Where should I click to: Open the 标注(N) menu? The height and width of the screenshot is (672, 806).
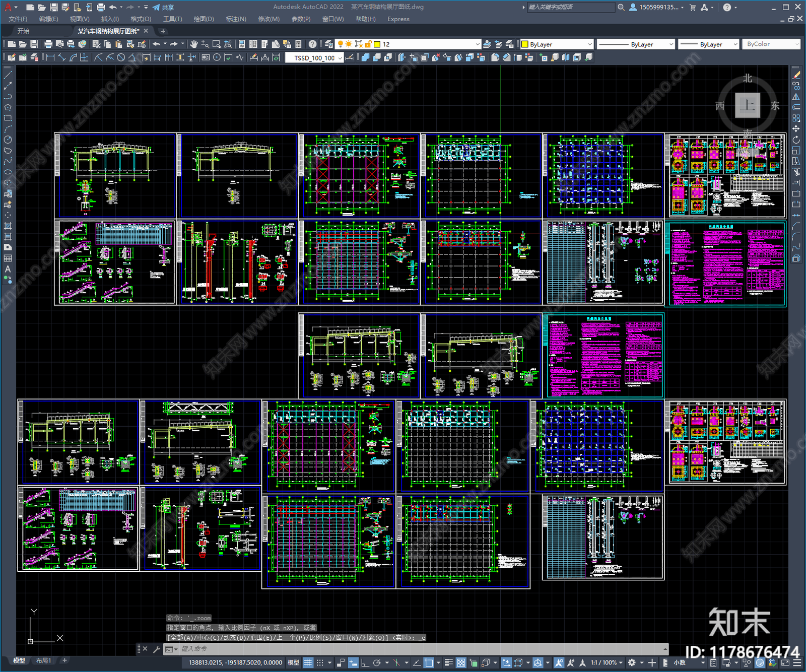click(x=236, y=19)
